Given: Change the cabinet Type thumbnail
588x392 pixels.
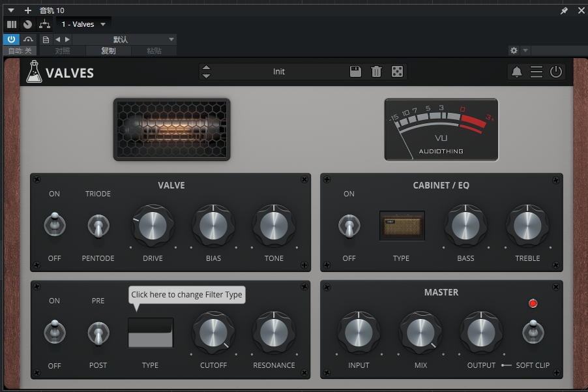Looking at the screenshot, I should tap(402, 226).
